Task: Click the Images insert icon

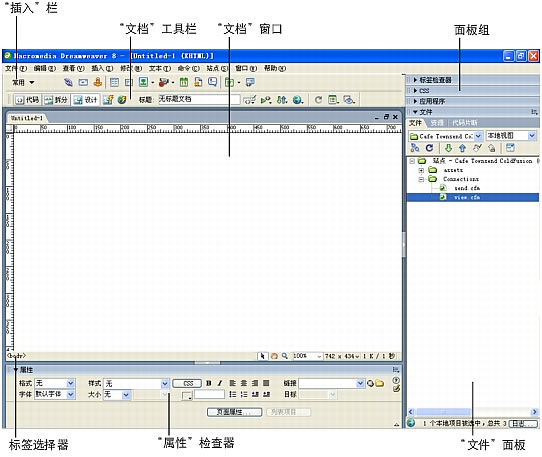Action: tap(143, 82)
